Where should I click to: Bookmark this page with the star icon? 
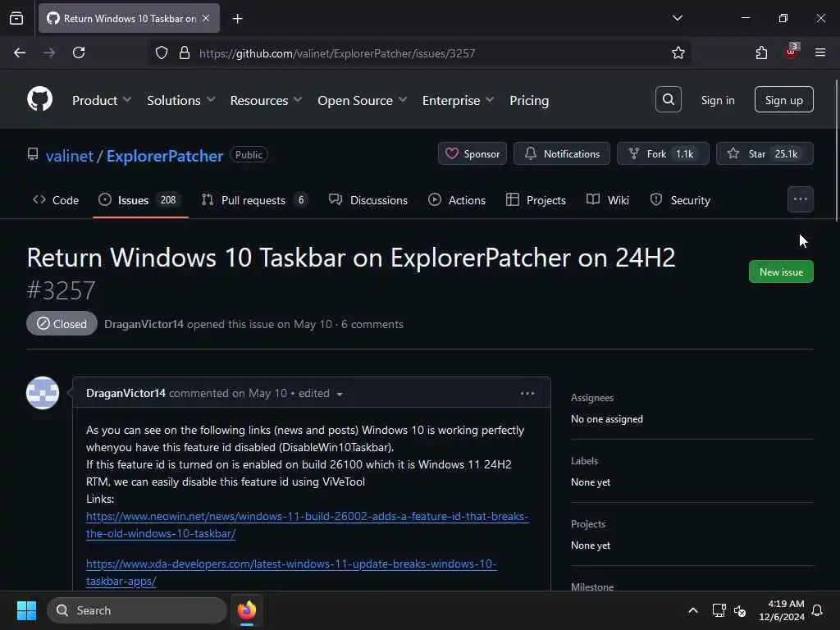(678, 53)
